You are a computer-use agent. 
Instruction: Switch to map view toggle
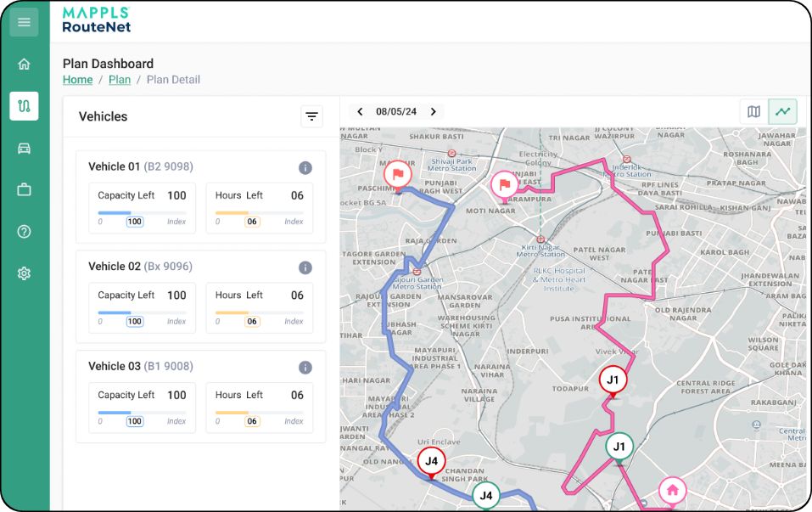(753, 112)
